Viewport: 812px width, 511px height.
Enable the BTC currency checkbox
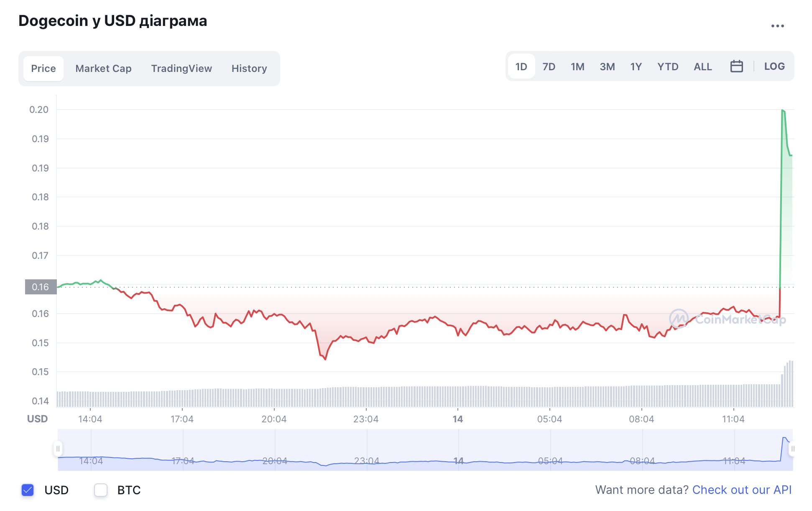pos(101,490)
